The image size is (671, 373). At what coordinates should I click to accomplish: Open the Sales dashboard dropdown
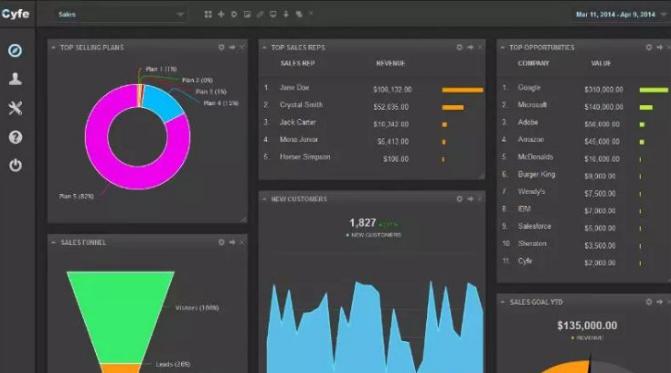(x=120, y=14)
